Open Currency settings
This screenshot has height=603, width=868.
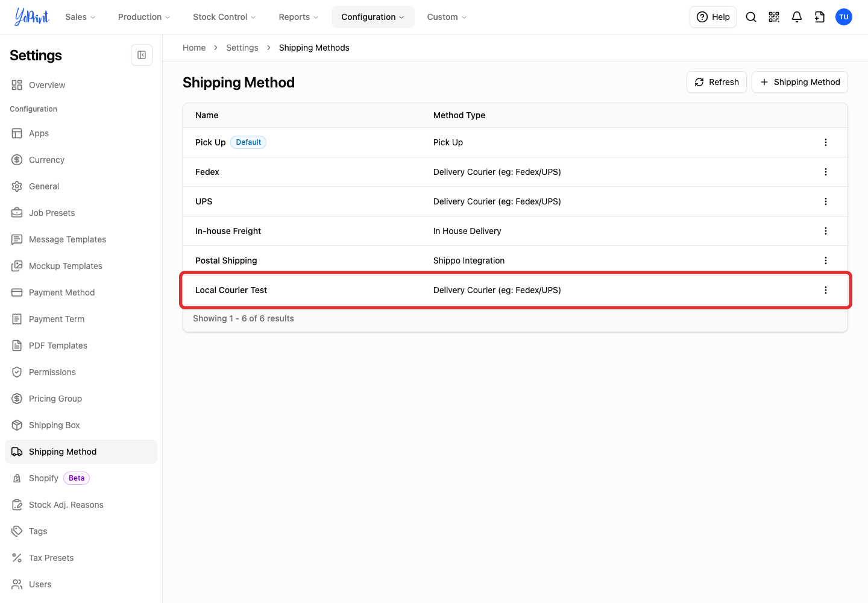pyautogui.click(x=81, y=160)
